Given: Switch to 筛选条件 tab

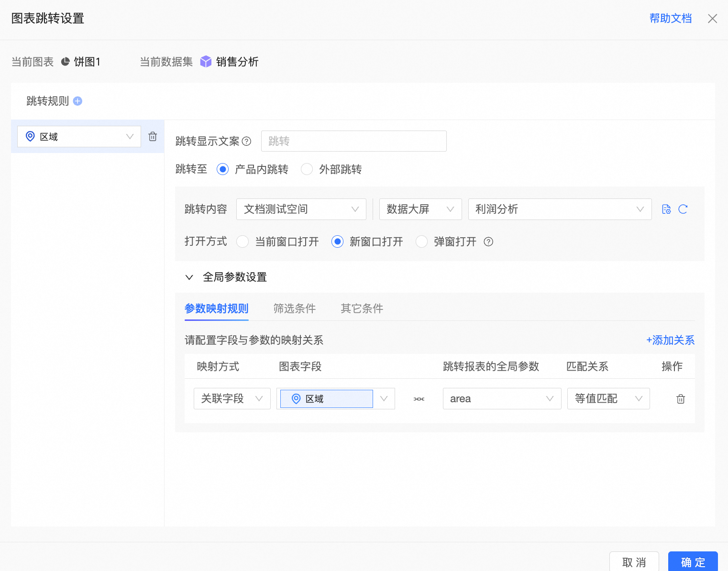Looking at the screenshot, I should [x=295, y=308].
